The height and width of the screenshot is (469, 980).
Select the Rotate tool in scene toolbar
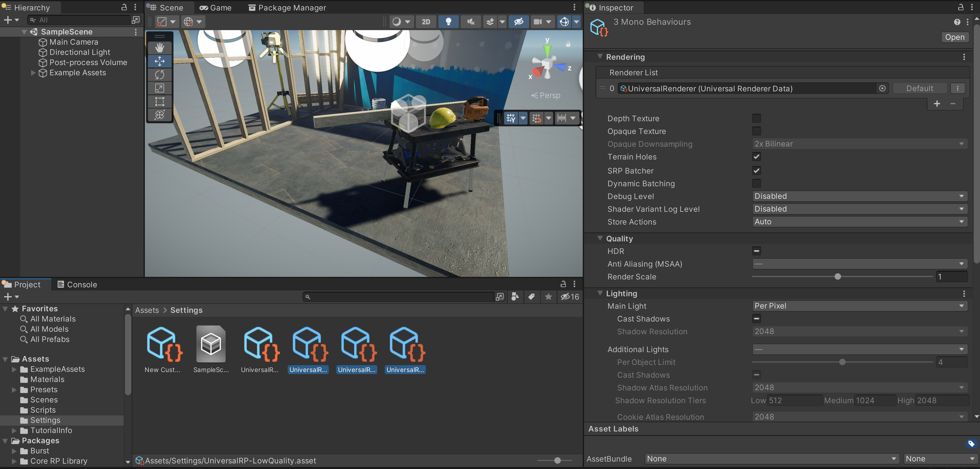159,75
